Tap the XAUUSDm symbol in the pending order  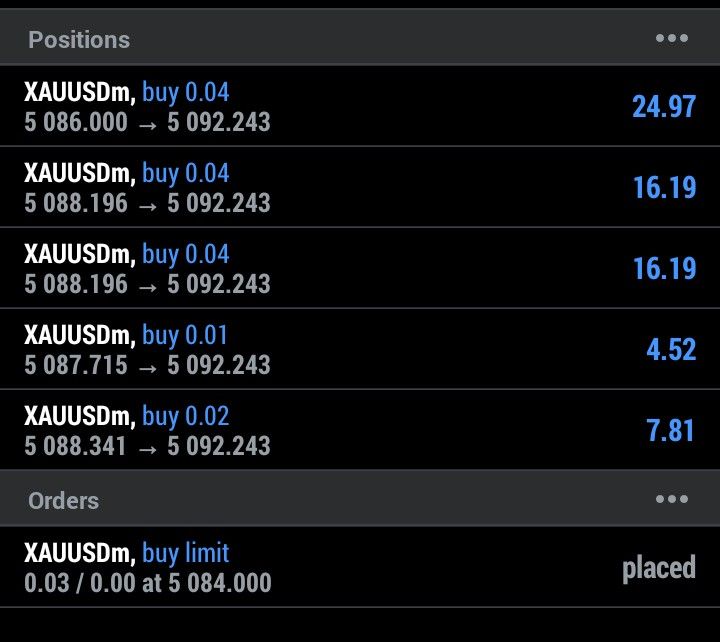[x=79, y=553]
